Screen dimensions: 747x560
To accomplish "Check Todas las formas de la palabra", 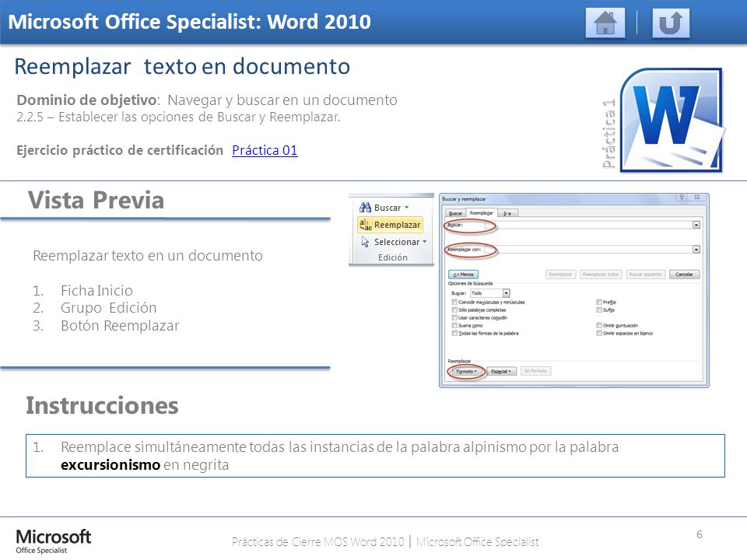I will pyautogui.click(x=454, y=334).
